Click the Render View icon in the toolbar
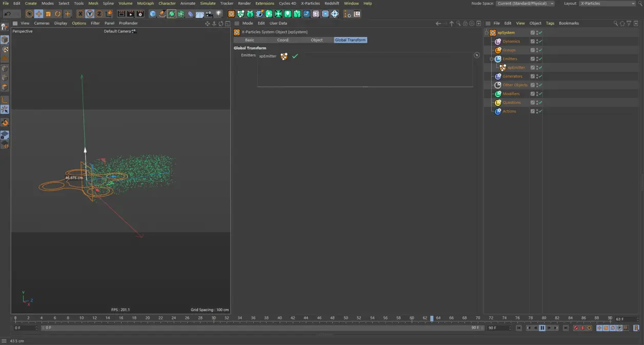Image resolution: width=644 pixels, height=345 pixels. (121, 14)
